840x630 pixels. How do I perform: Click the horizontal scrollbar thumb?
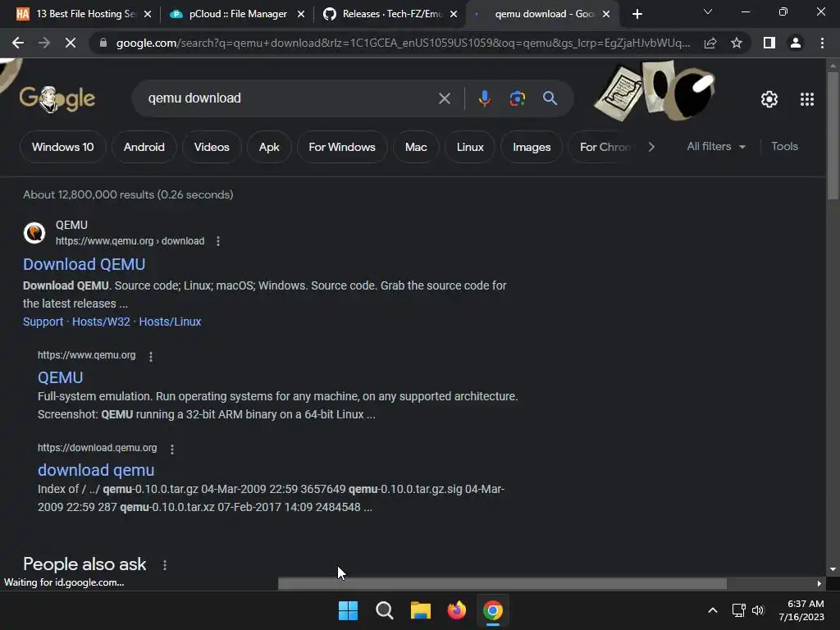(x=502, y=583)
